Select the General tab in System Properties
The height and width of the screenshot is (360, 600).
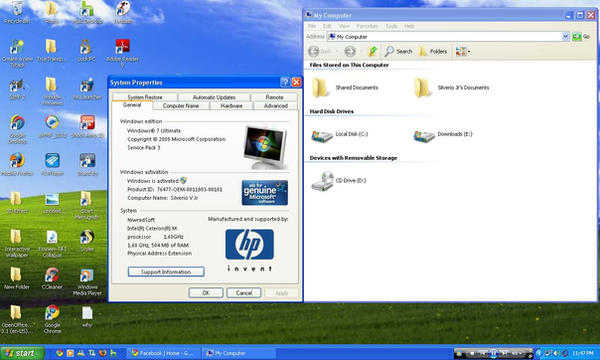coord(132,105)
